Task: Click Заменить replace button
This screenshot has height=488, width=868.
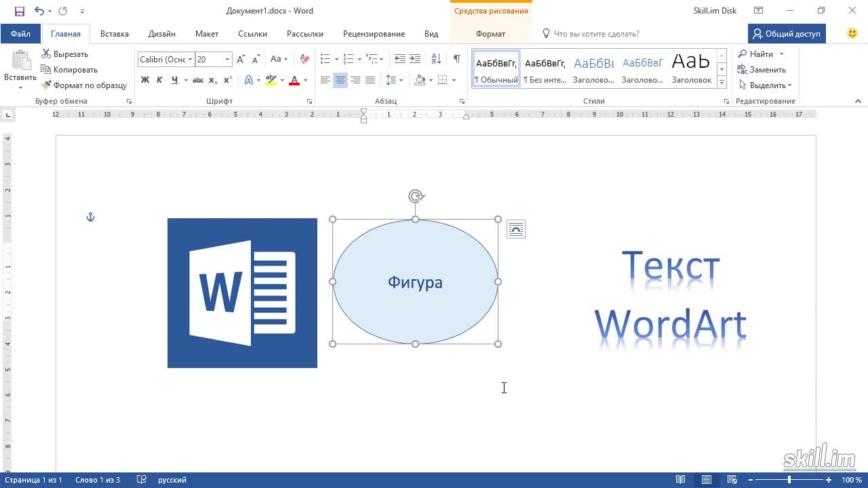Action: pos(762,70)
